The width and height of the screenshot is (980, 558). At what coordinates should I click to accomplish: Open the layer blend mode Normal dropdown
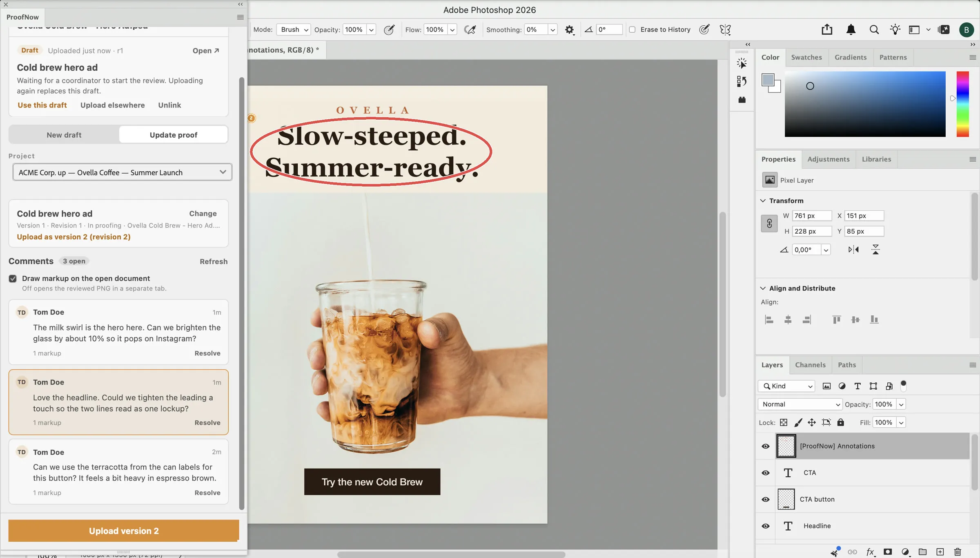click(800, 404)
